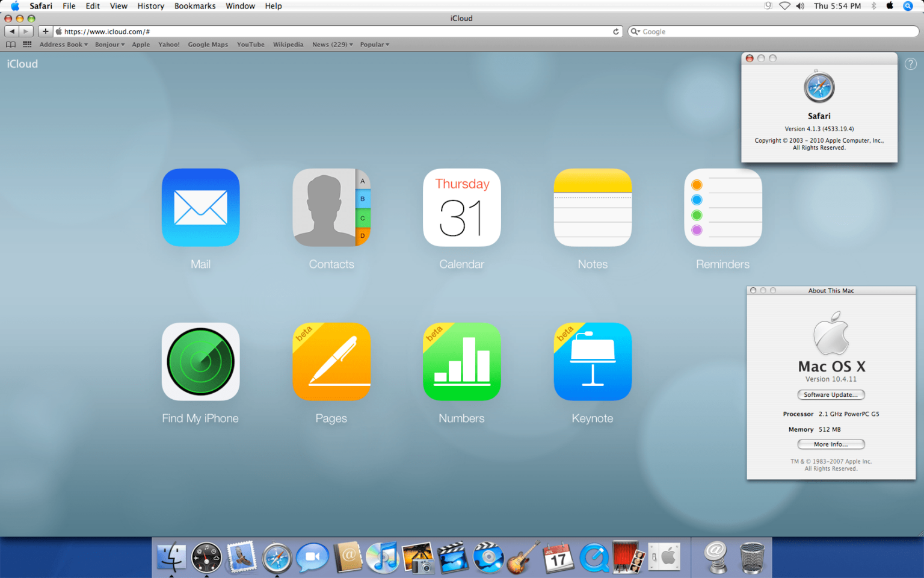This screenshot has height=578, width=924.
Task: Open Top Sites grid icon in bookmarks bar
Action: coord(27,45)
